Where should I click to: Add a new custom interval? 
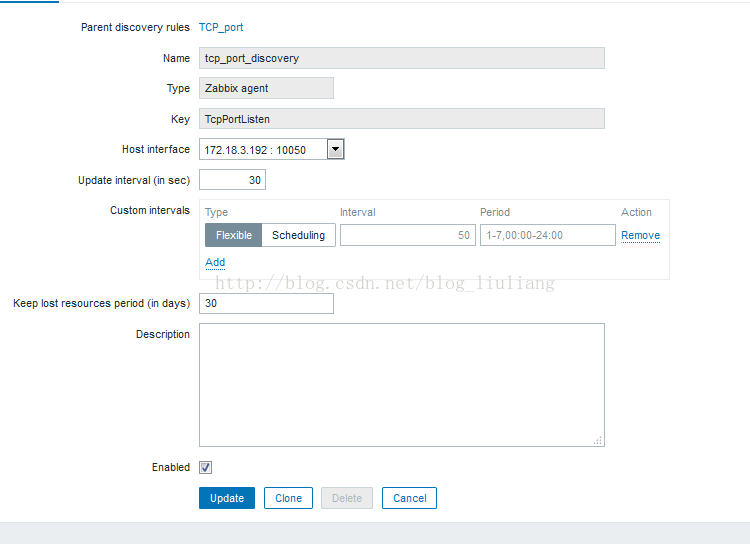click(x=215, y=262)
